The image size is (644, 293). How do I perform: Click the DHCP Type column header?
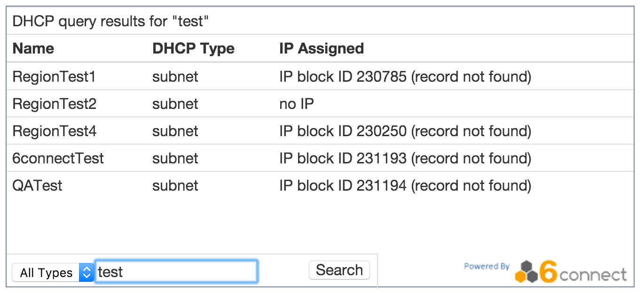193,48
